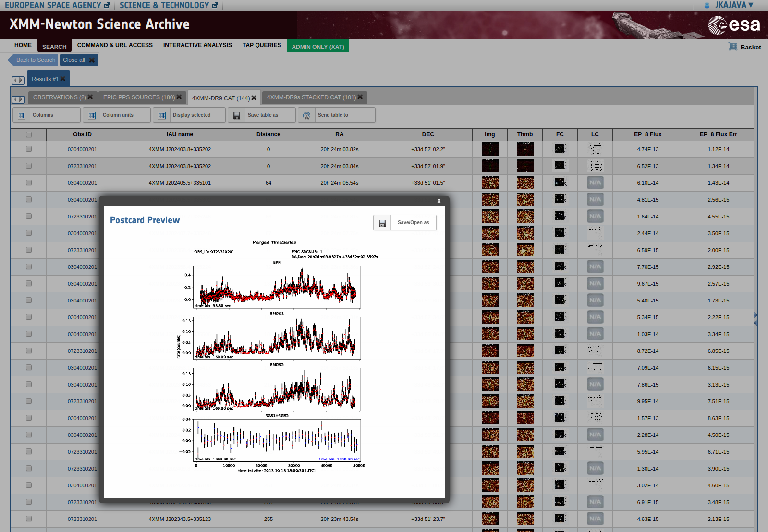Image resolution: width=768 pixels, height=532 pixels.
Task: Click the Close all X icon
Action: click(x=92, y=60)
